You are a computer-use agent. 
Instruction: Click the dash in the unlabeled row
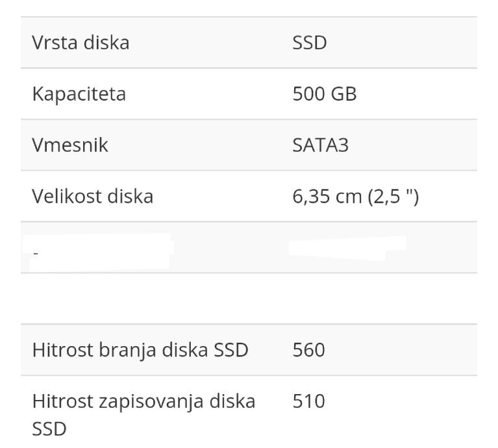[34, 251]
